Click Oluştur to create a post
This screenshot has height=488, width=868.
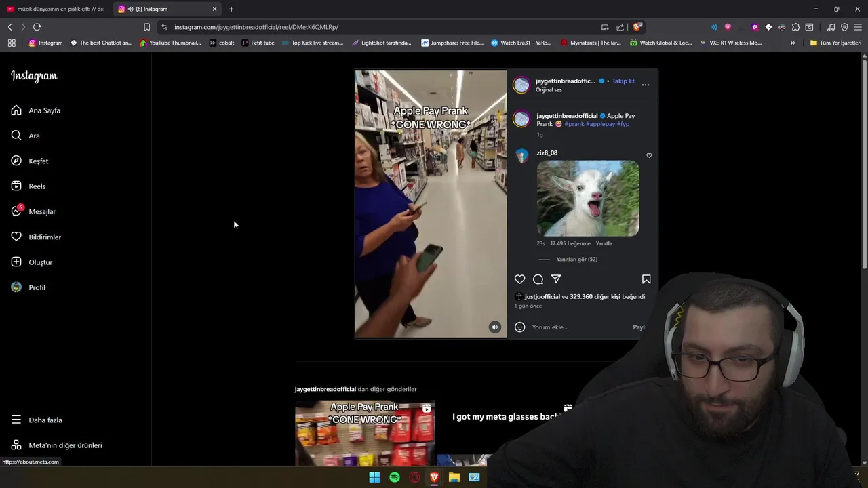point(31,262)
